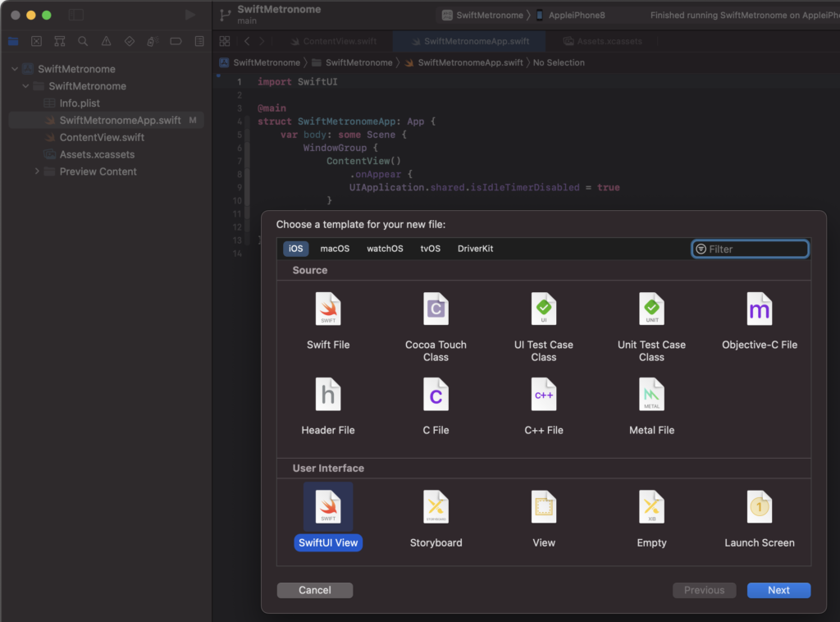Choose the Storyboard template
The height and width of the screenshot is (622, 840).
(436, 519)
